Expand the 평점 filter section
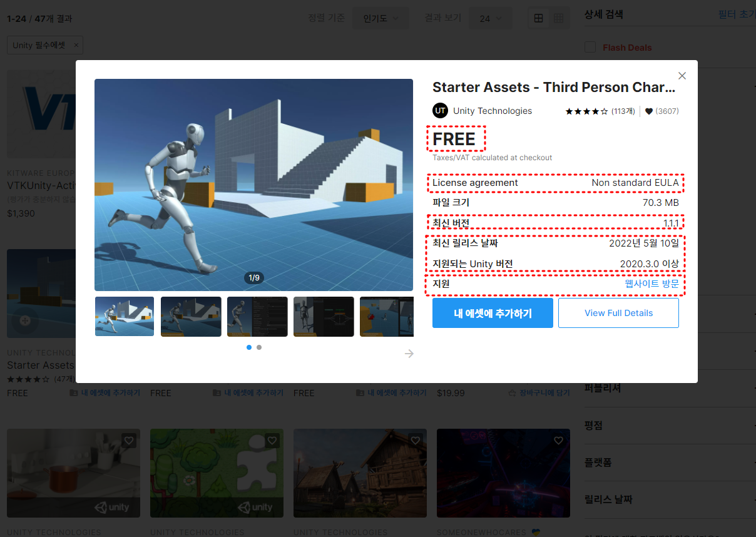756x537 pixels. 670,426
